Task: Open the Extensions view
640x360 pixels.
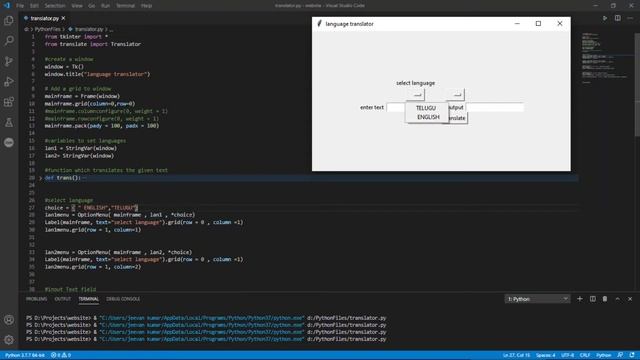Action: (x=9, y=102)
